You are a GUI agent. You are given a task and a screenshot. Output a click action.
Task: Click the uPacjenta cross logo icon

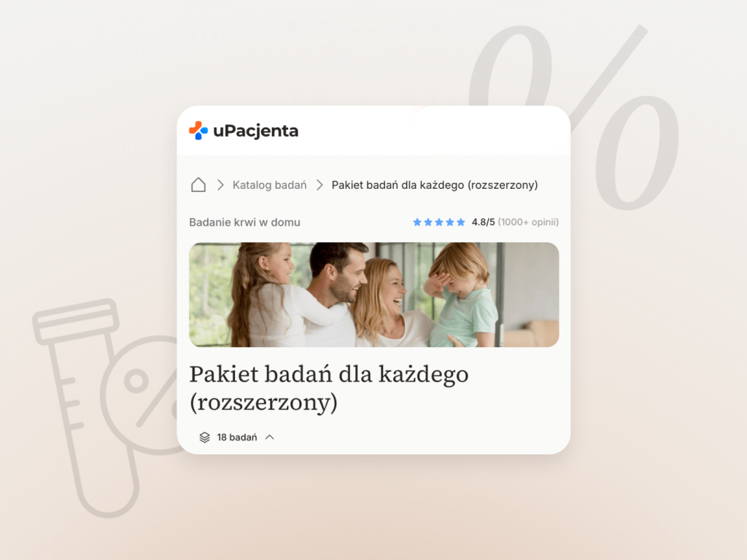point(198,131)
